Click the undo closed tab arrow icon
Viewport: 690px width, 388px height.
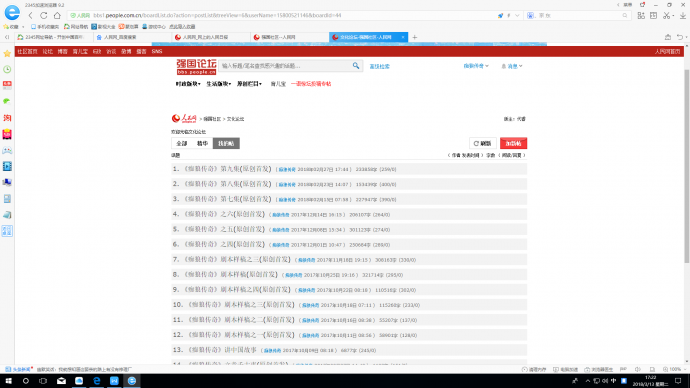[x=680, y=37]
